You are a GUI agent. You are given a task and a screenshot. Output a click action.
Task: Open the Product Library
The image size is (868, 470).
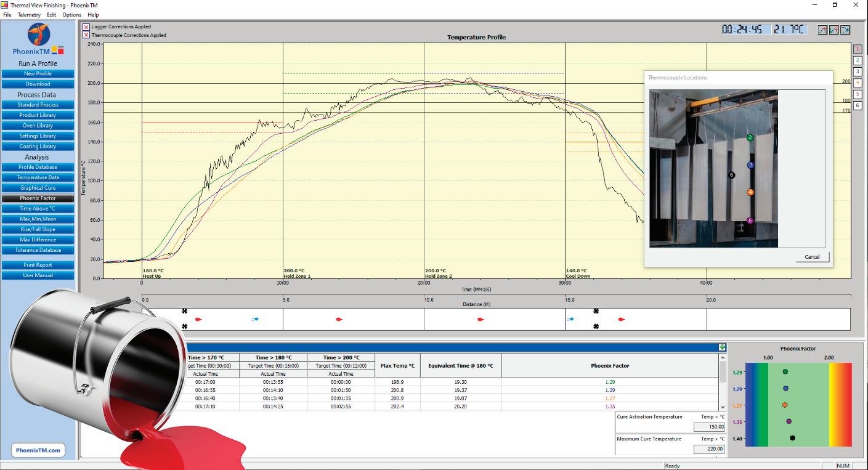pos(38,115)
